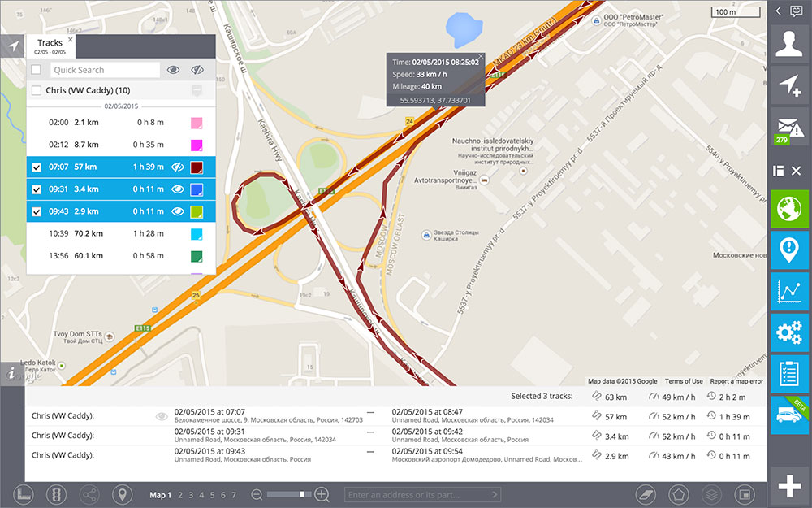Image resolution: width=812 pixels, height=508 pixels.
Task: Click the plus button at sidebar bottom
Action: pyautogui.click(x=789, y=486)
